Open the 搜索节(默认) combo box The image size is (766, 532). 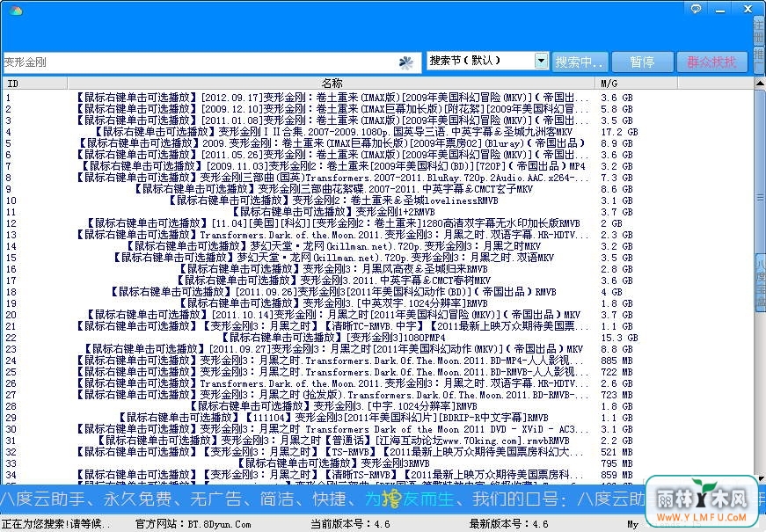487,61
